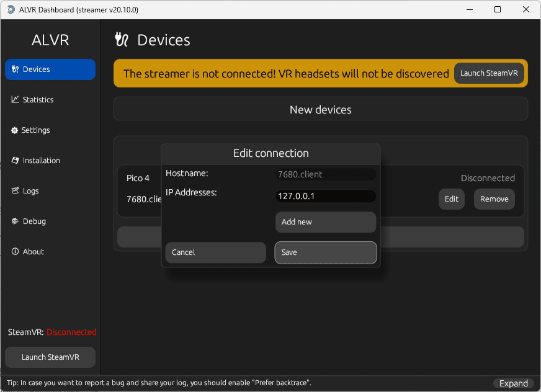Image resolution: width=541 pixels, height=392 pixels.
Task: Close the ALVR Dashboard window
Action: pyautogui.click(x=526, y=9)
